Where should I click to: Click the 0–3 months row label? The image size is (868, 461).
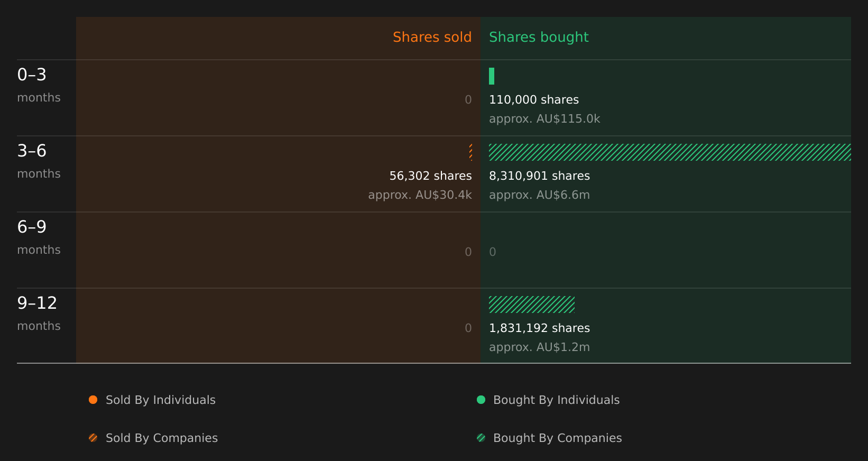pos(39,85)
